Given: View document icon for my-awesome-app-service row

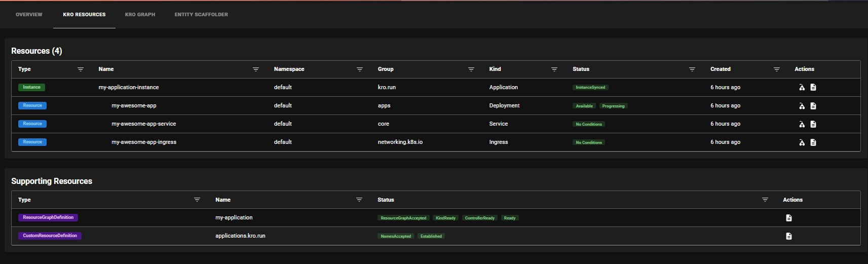Looking at the screenshot, I should pyautogui.click(x=813, y=124).
